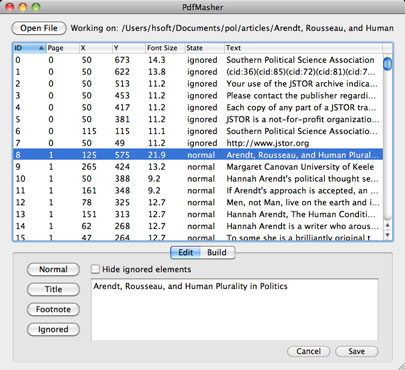Click the Open File button
405x370 pixels.
pos(39,28)
